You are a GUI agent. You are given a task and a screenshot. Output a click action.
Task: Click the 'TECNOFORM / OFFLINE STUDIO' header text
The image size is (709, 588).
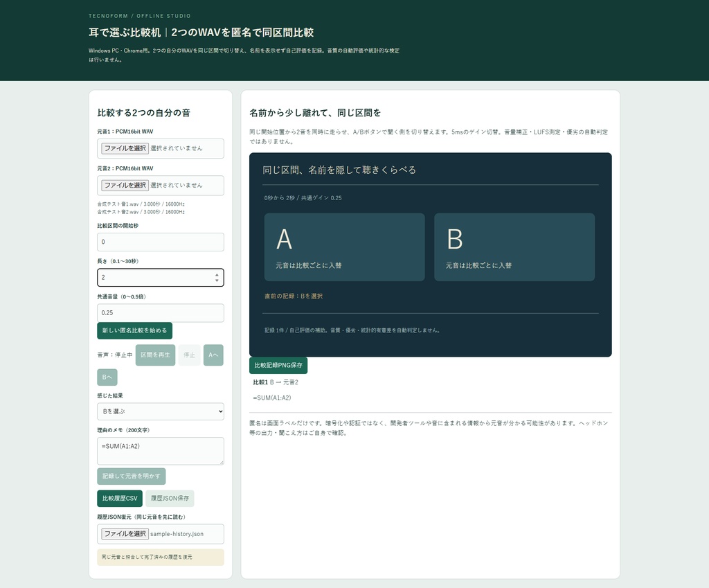tap(140, 16)
